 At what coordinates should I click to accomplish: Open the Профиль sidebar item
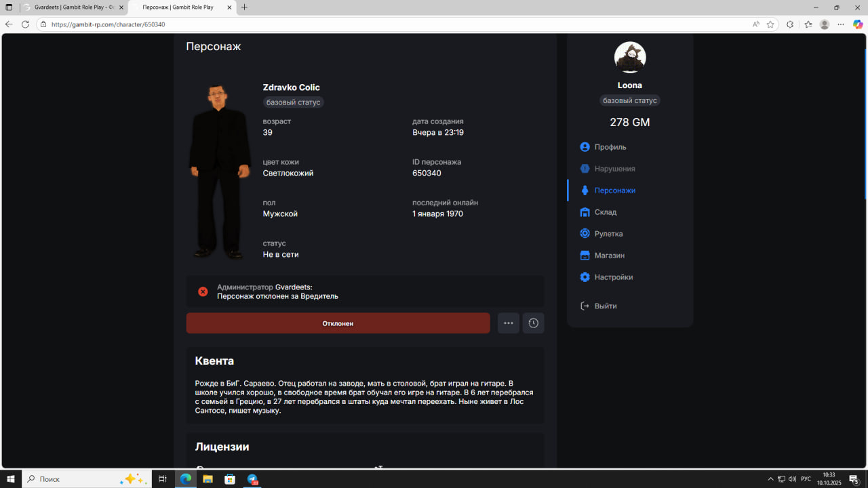tap(610, 147)
